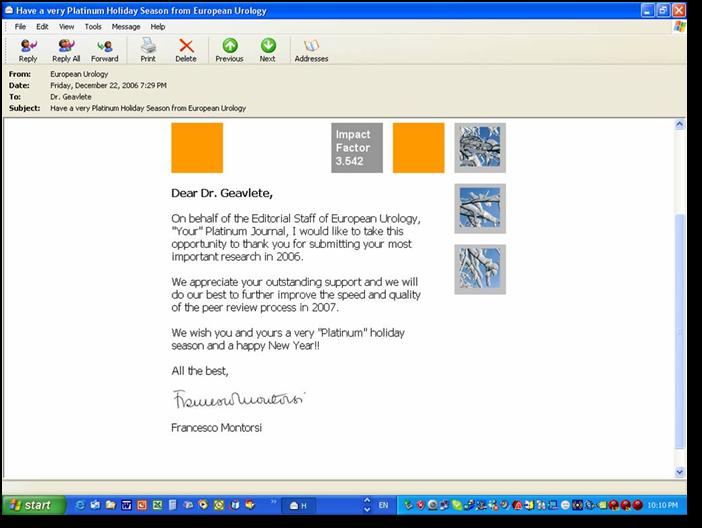Click the Impact Factor 3.542 tile
The image size is (702, 528).
click(357, 148)
